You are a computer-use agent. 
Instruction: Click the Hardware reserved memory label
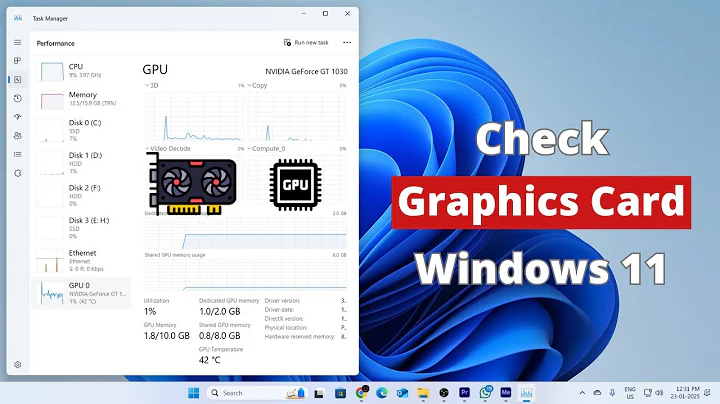coord(300,337)
